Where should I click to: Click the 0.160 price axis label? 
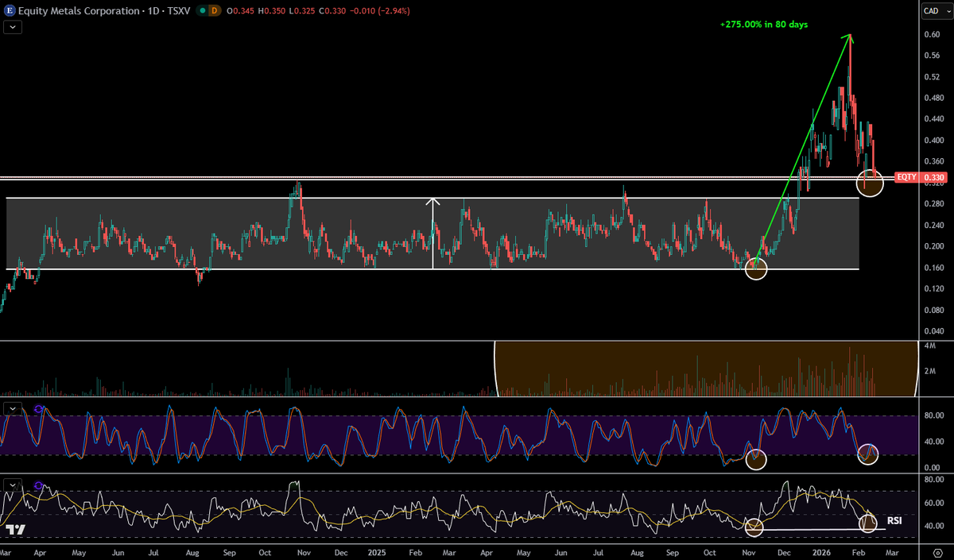click(x=933, y=268)
